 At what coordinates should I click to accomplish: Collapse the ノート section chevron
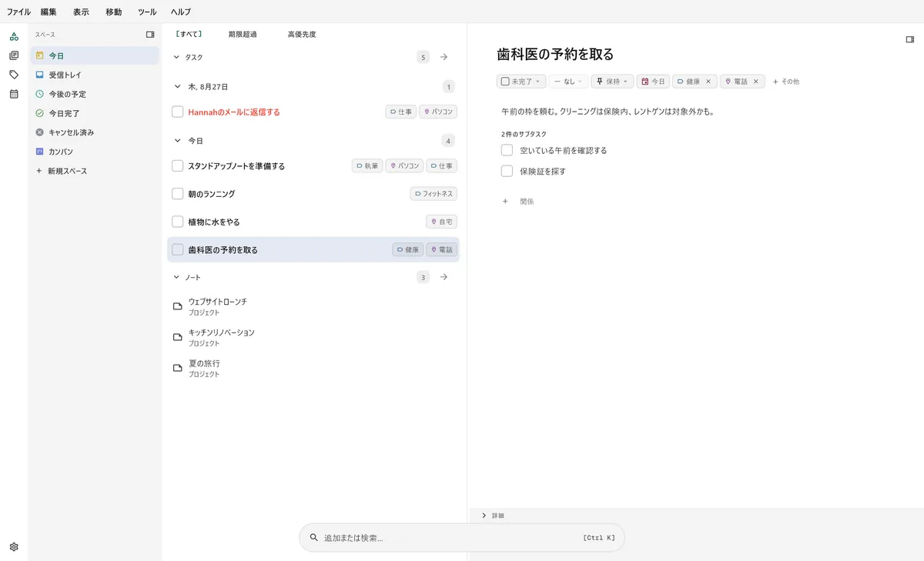pos(176,277)
